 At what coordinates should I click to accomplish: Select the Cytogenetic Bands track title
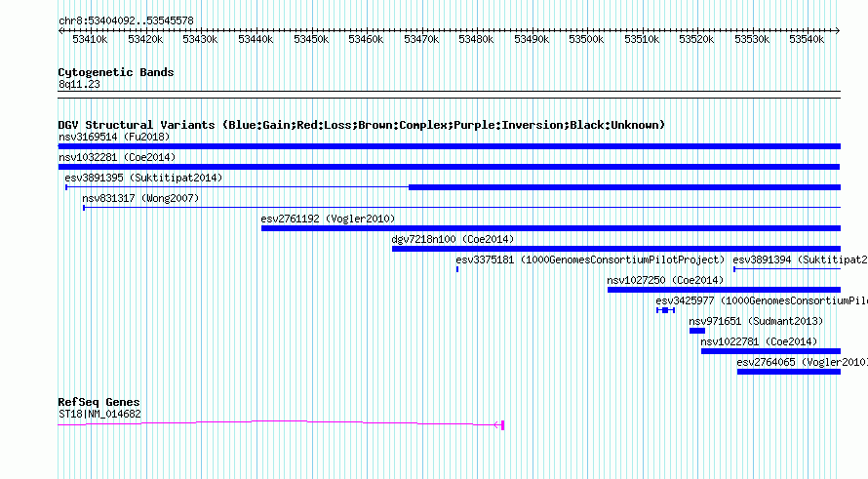116,72
